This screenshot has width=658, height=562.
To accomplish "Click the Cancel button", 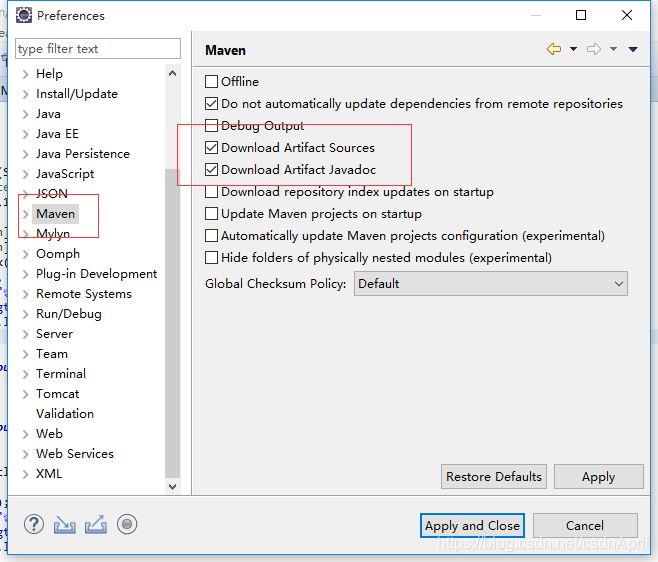I will click(x=585, y=525).
